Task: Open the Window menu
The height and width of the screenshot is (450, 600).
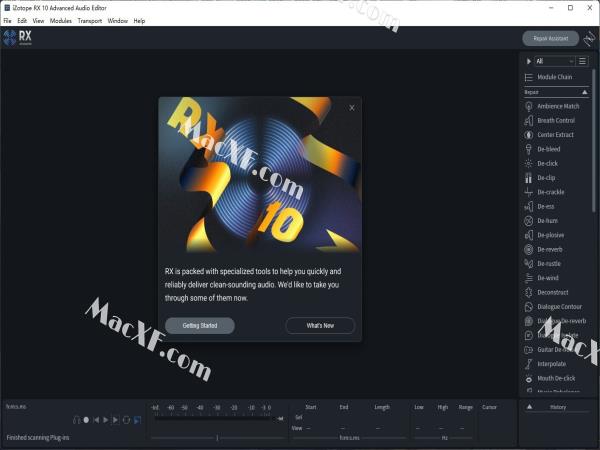Action: click(x=117, y=21)
